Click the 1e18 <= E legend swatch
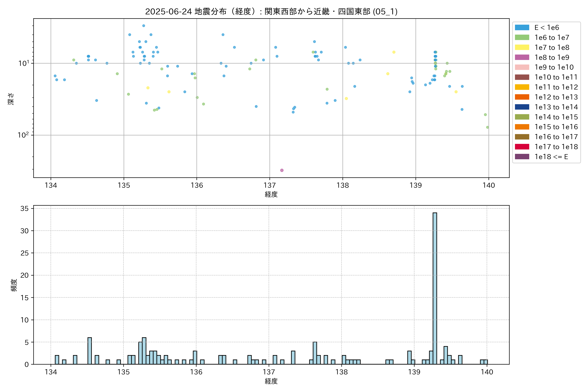Screen dimensions: 588x392 pyautogui.click(x=522, y=157)
